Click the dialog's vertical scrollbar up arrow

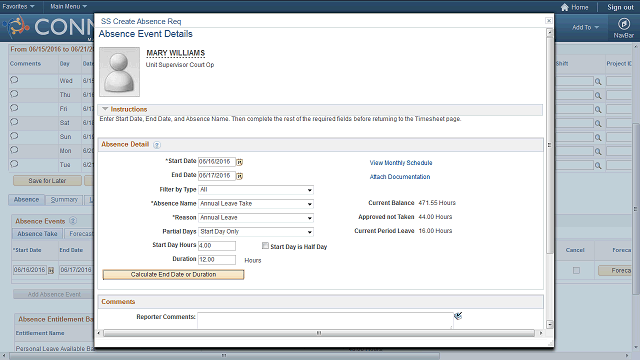549,32
